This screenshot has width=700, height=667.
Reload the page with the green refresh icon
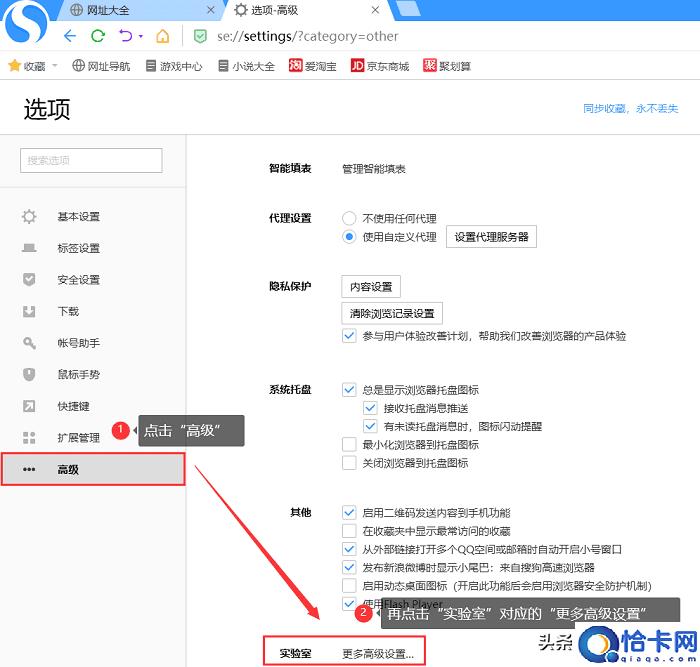[x=98, y=36]
